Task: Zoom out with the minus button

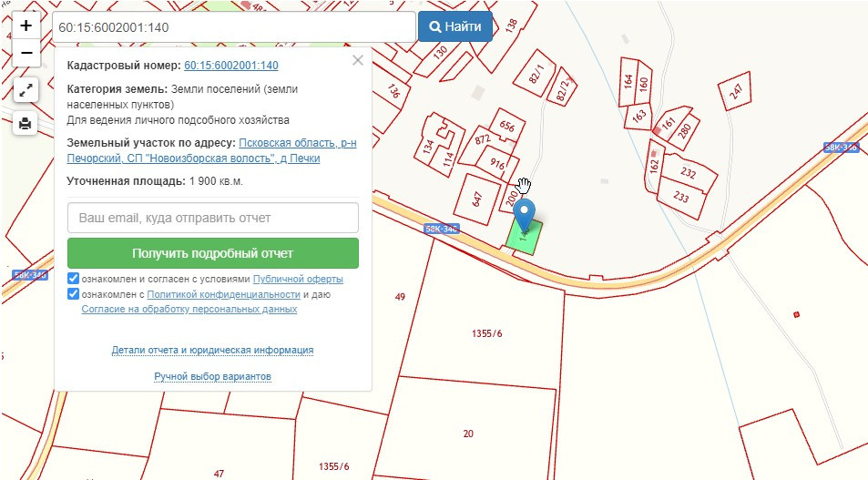Action: click(26, 53)
